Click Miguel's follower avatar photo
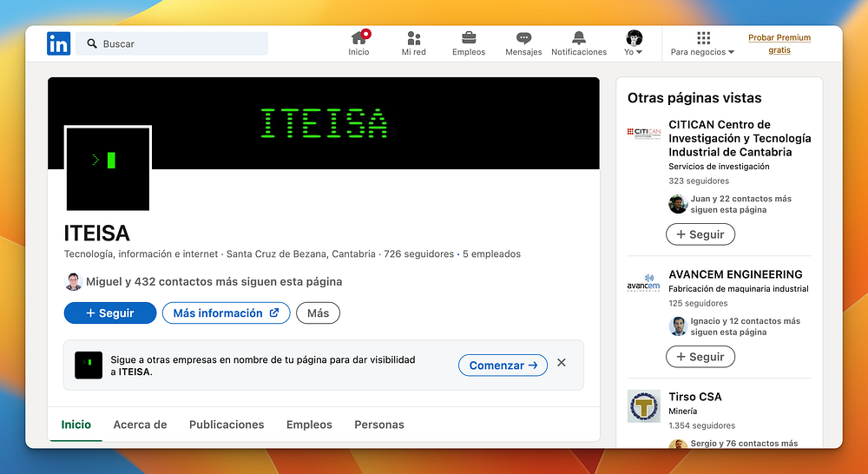This screenshot has height=474, width=868. (x=73, y=281)
